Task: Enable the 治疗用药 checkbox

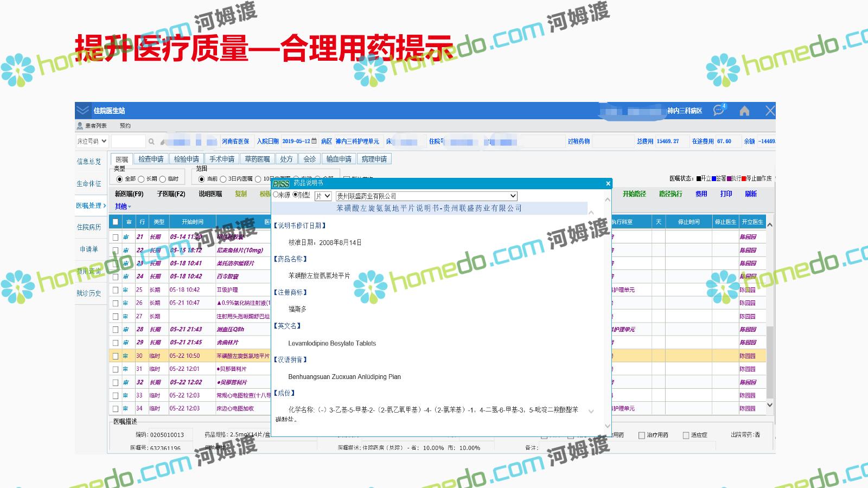Action: [642, 435]
